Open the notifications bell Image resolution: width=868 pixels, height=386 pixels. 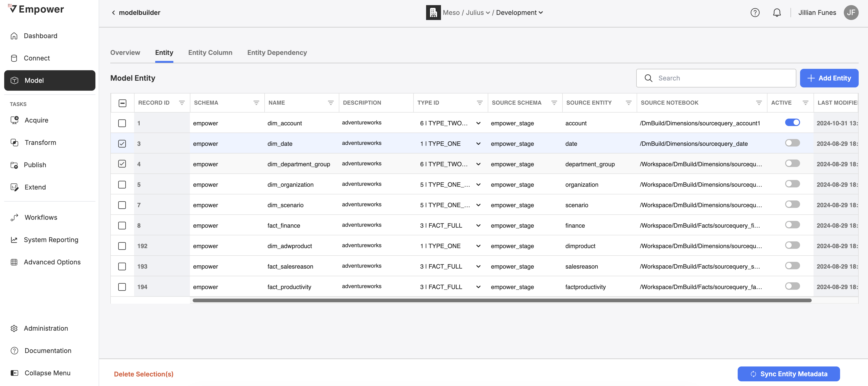click(777, 13)
